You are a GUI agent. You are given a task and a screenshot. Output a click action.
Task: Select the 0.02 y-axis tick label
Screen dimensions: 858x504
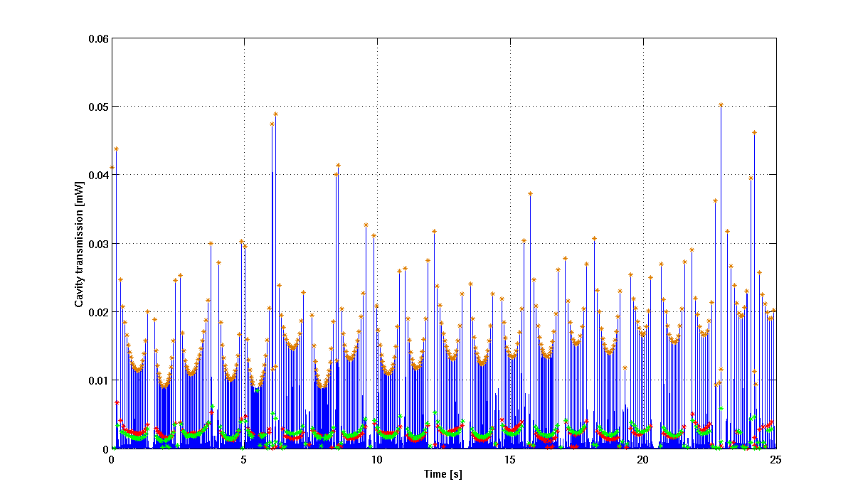(x=97, y=312)
